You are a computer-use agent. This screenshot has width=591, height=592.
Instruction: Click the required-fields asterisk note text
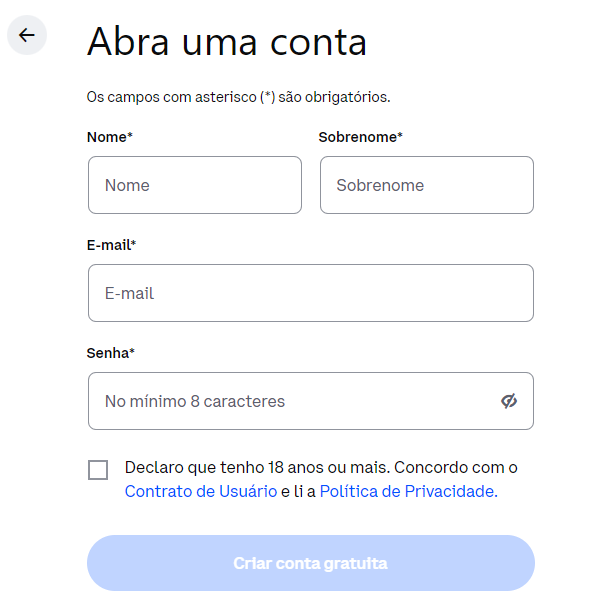[238, 97]
